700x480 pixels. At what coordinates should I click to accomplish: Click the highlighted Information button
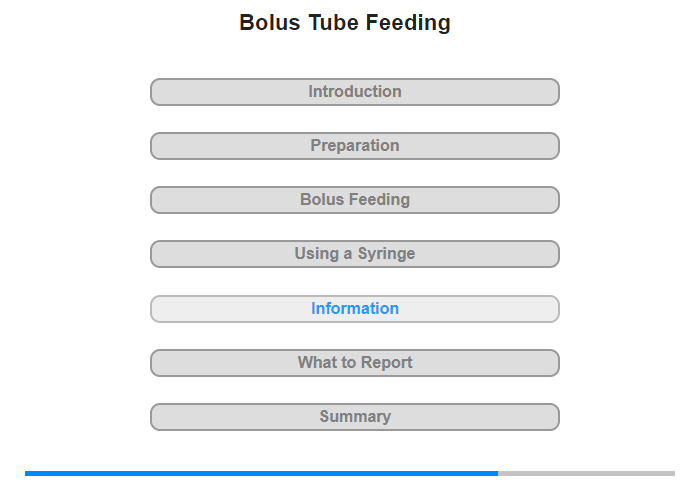click(x=354, y=309)
